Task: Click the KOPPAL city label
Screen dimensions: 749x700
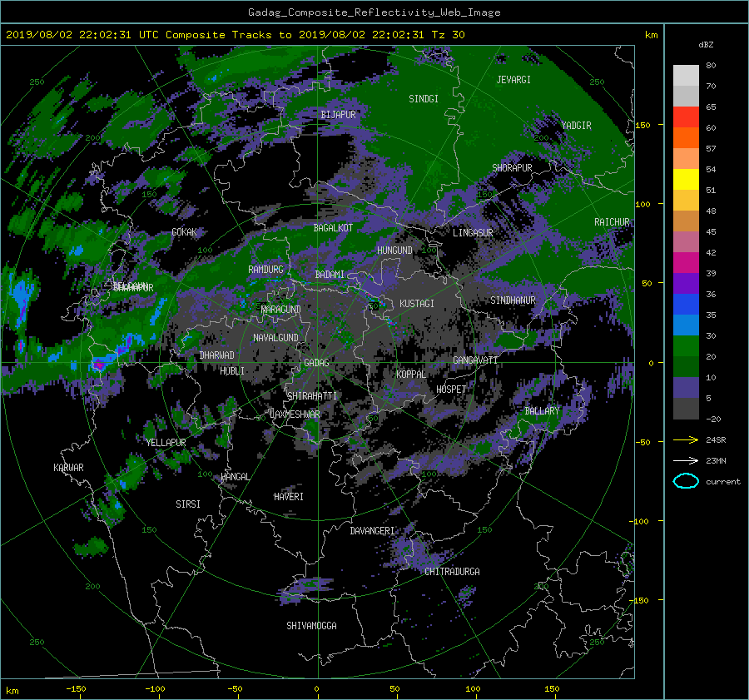Action: tap(411, 375)
